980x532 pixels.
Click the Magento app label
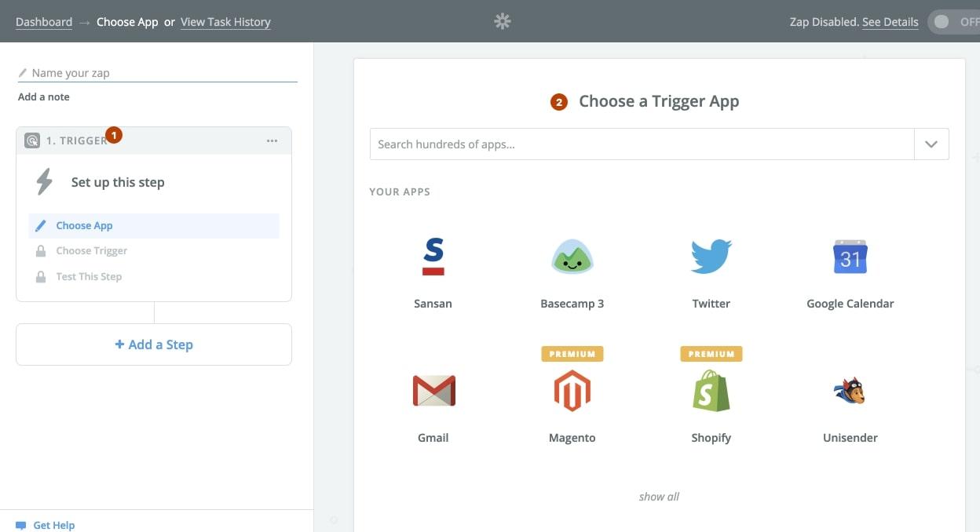click(572, 438)
